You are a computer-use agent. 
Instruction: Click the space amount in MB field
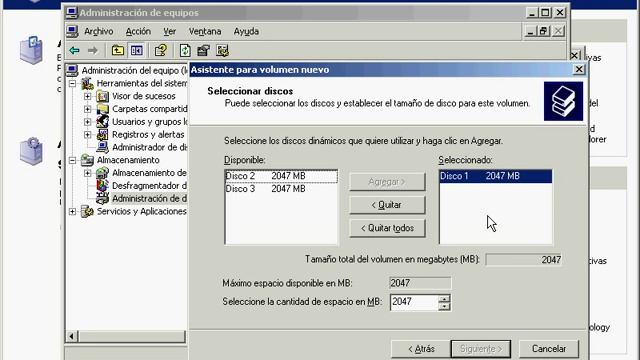tap(414, 302)
